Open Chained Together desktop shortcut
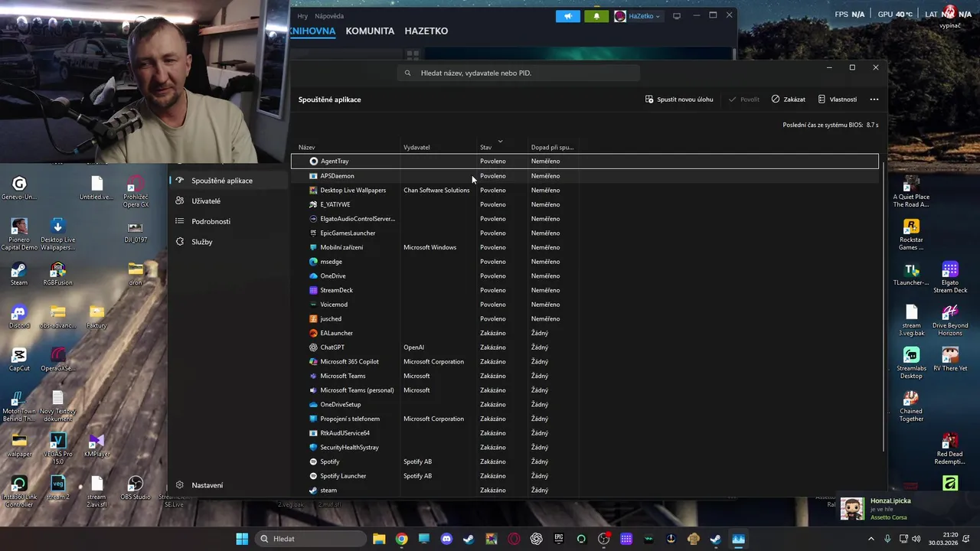Viewport: 980px width, 551px height. (911, 406)
